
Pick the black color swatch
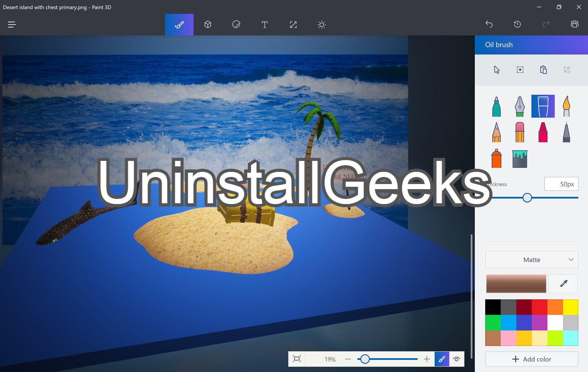(493, 307)
